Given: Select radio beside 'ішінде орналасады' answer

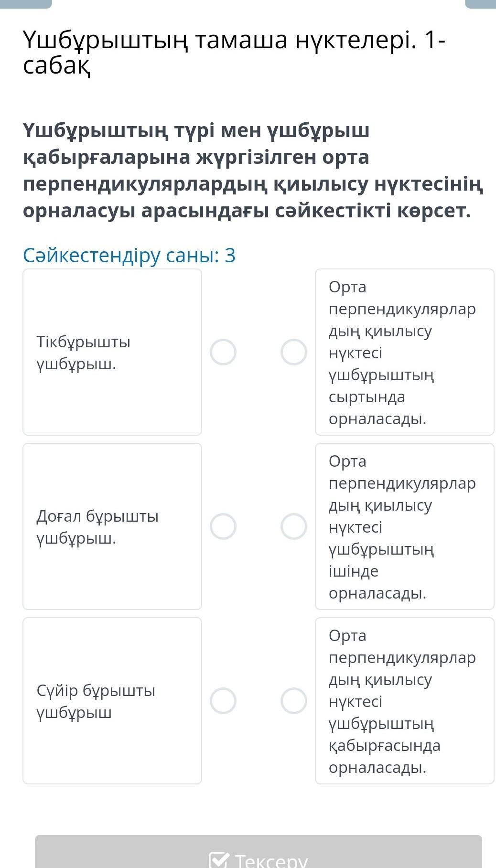Looking at the screenshot, I should pyautogui.click(x=293, y=526).
